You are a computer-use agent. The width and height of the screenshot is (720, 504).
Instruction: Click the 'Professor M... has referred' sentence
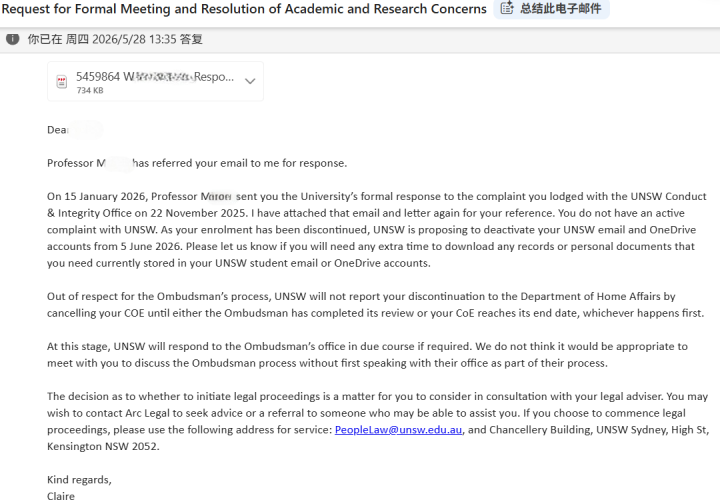pos(197,163)
